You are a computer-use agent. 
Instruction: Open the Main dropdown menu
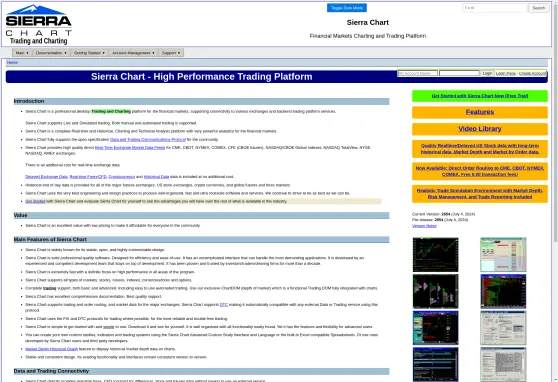tap(22, 53)
